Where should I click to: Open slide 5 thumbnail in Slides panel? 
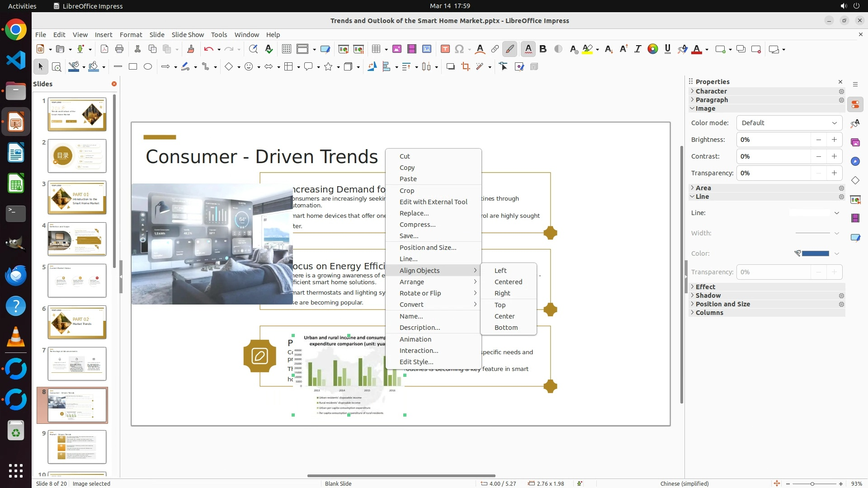click(77, 281)
